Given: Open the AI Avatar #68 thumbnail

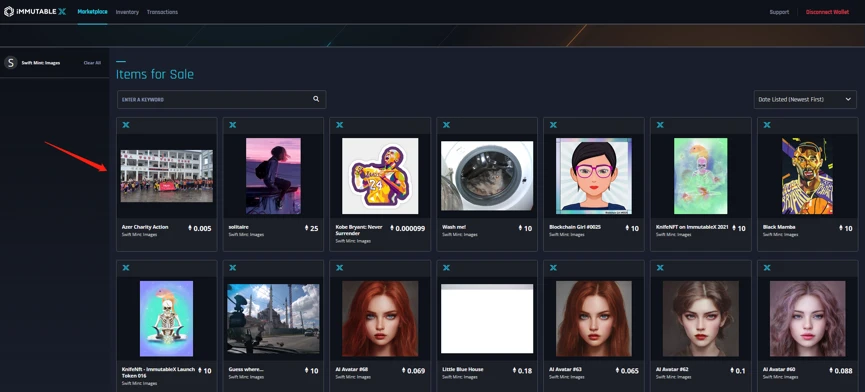Looking at the screenshot, I should tap(380, 319).
